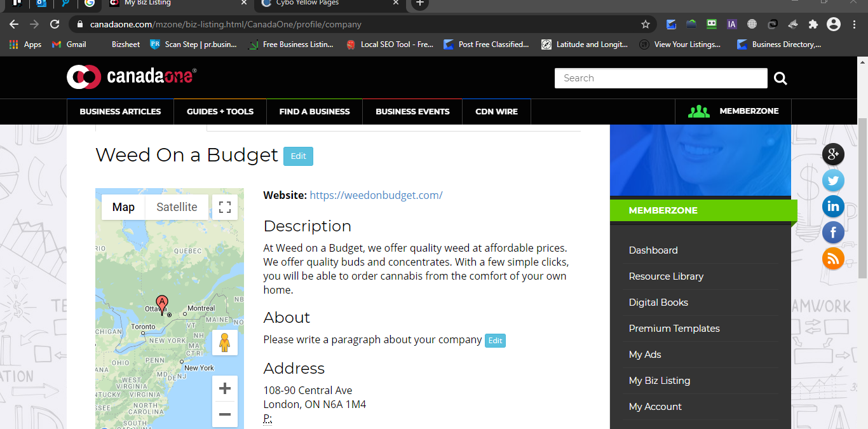This screenshot has height=429, width=868.
Task: Open the View Your Listings bookmark
Action: (x=680, y=44)
